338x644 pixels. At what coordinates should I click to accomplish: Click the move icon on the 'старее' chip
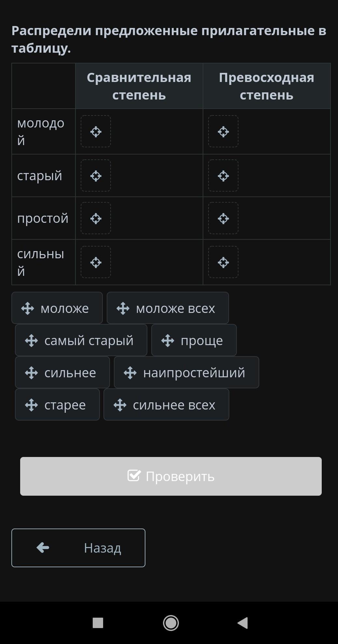(x=32, y=405)
